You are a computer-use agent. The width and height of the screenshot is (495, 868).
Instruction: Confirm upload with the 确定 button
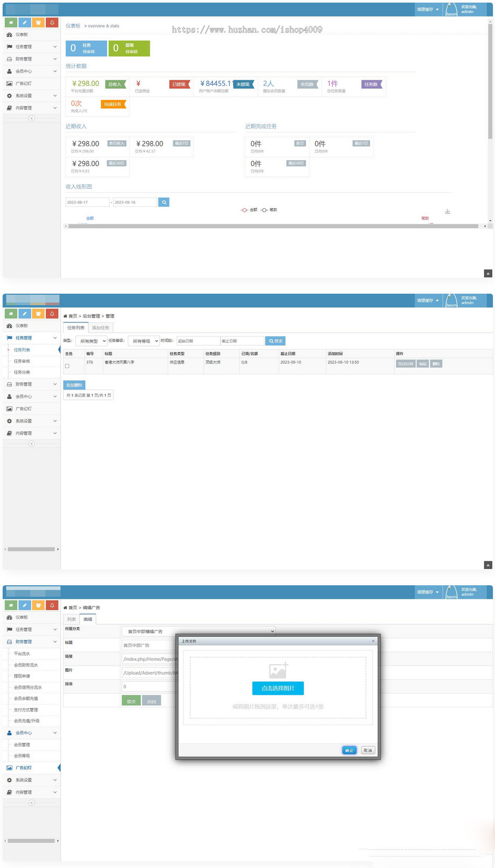349,750
